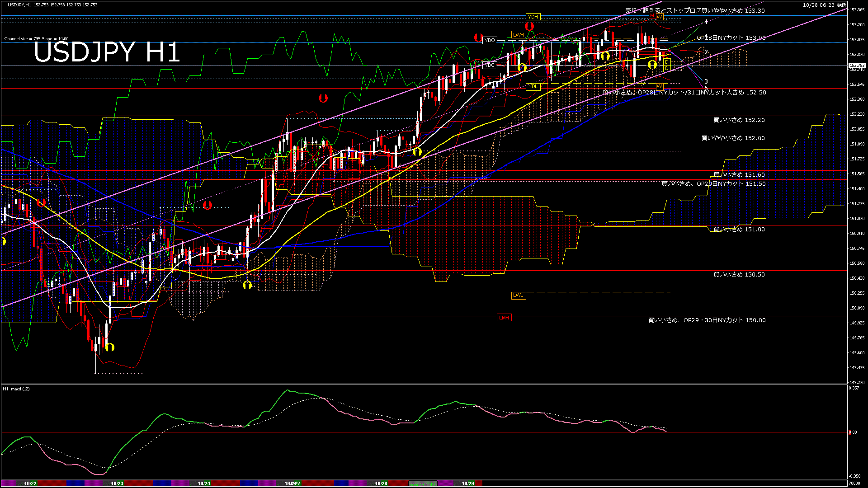Click the red M marker box
This screenshot has height=488, width=868.
[x=652, y=16]
